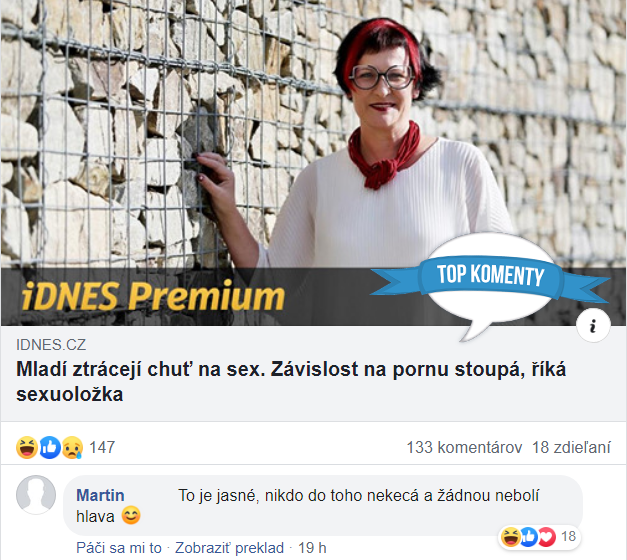Open the article headline about sexuoložka
Image resolution: width=627 pixels, height=560 pixels.
coord(291,382)
